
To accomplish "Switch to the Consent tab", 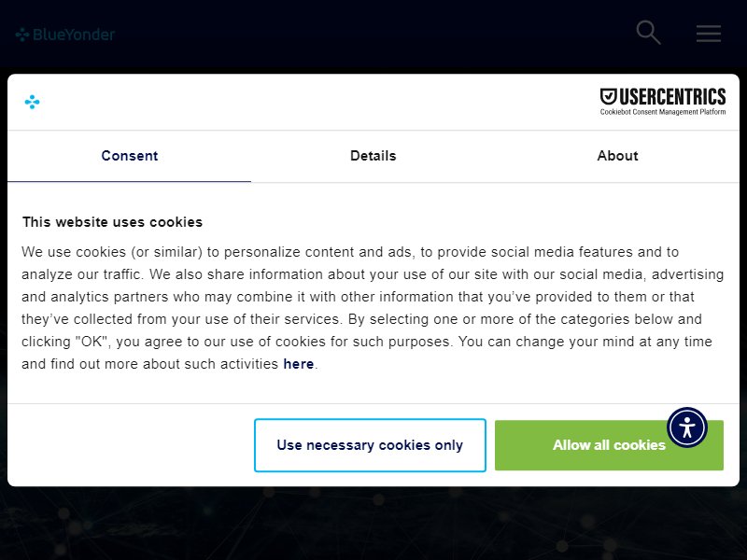I will [x=129, y=156].
